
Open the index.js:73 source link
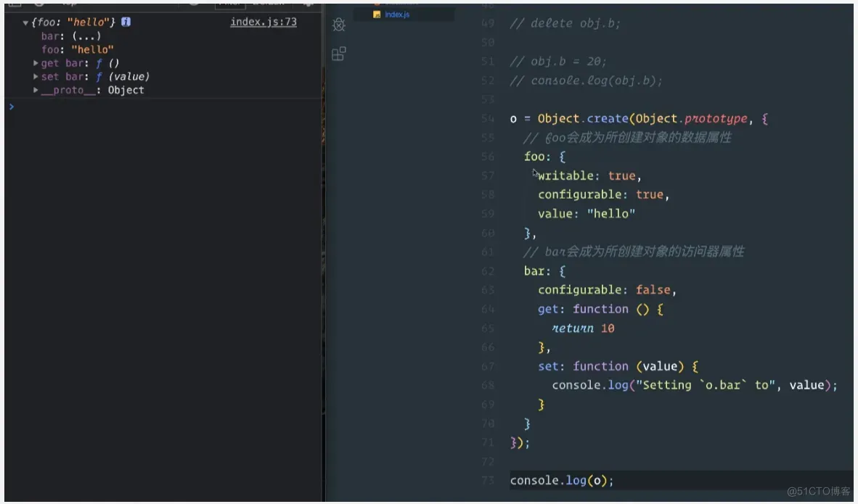(x=263, y=22)
